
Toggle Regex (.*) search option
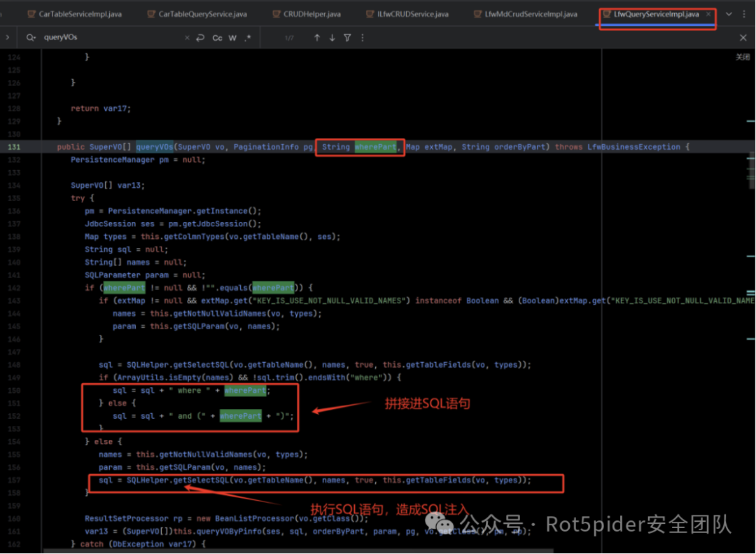pos(248,38)
